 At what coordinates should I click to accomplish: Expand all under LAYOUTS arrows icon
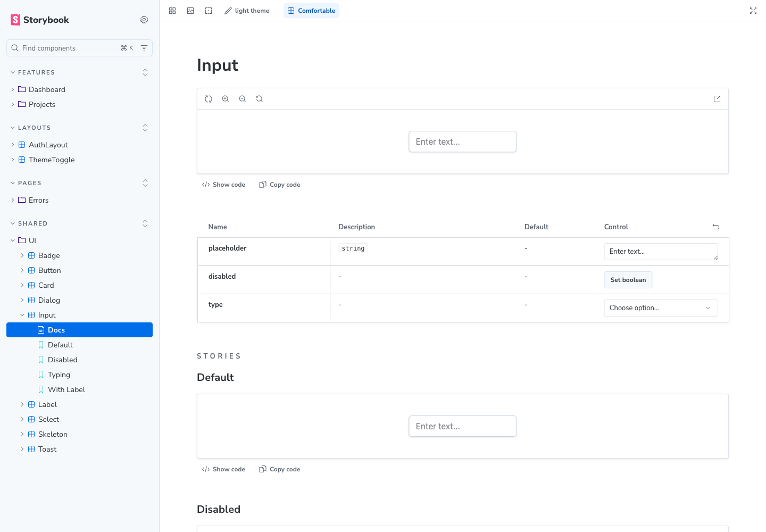pyautogui.click(x=145, y=128)
